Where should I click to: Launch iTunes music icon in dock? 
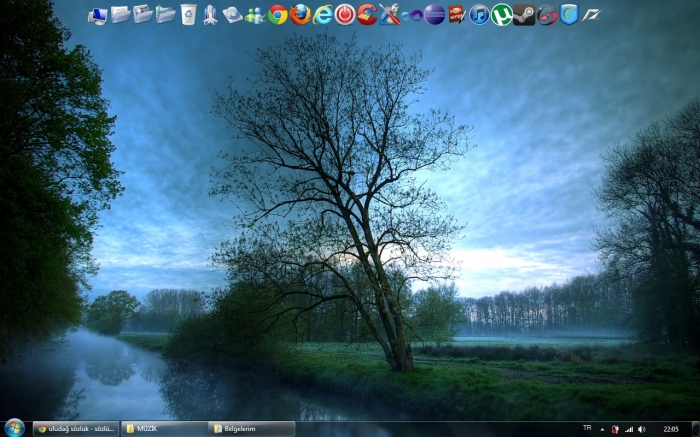point(479,14)
